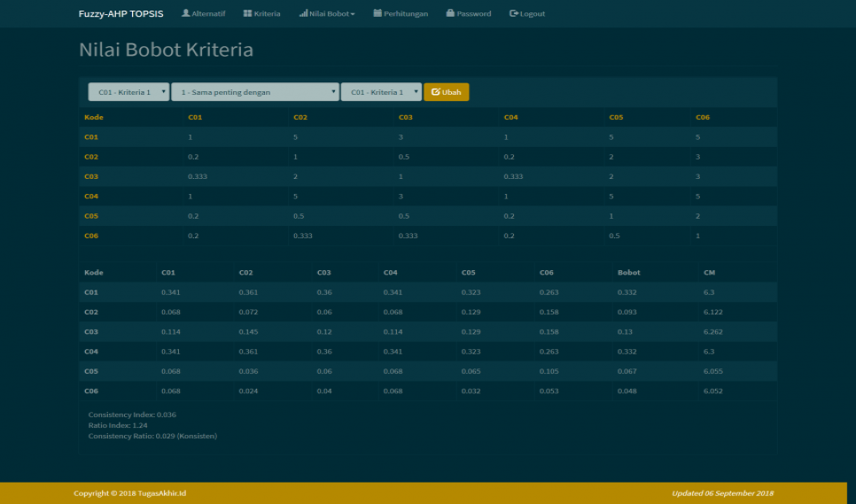The height and width of the screenshot is (504, 856).
Task: Click value 0.145 in normalized row C03
Action: click(x=248, y=331)
